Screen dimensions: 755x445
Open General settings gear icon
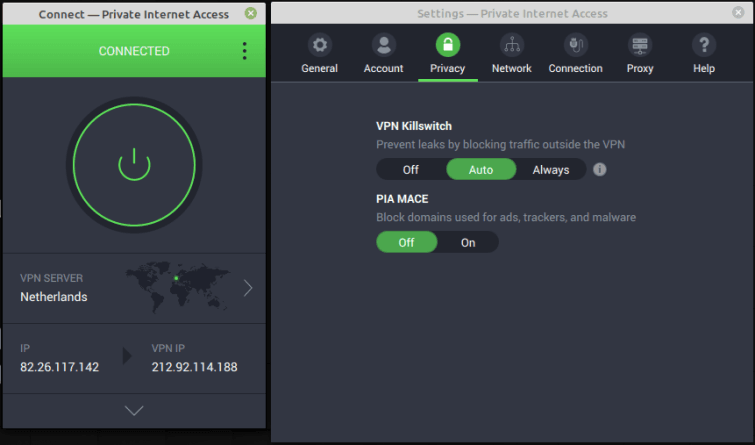(319, 45)
